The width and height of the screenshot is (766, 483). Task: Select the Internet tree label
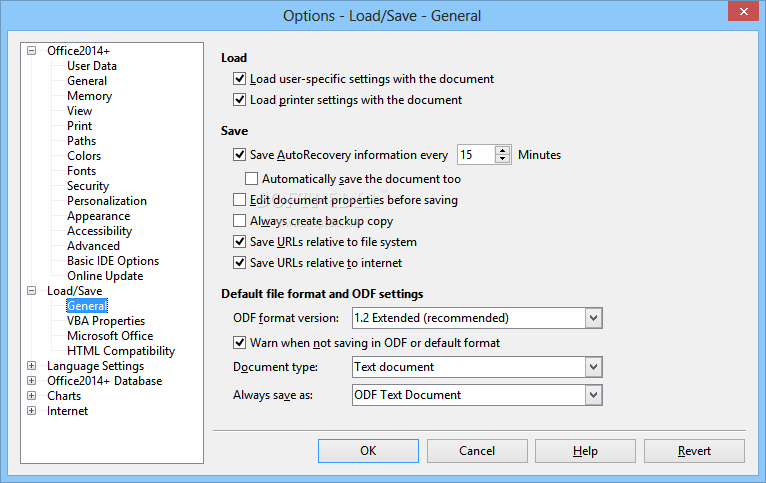pyautogui.click(x=67, y=411)
